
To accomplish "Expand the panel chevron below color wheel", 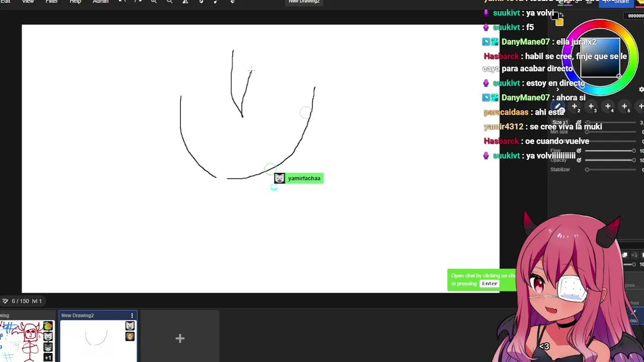I will (556, 89).
